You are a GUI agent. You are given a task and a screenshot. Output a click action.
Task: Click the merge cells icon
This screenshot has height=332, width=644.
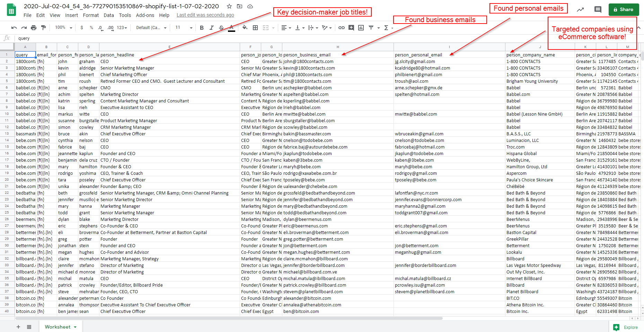pyautogui.click(x=266, y=28)
